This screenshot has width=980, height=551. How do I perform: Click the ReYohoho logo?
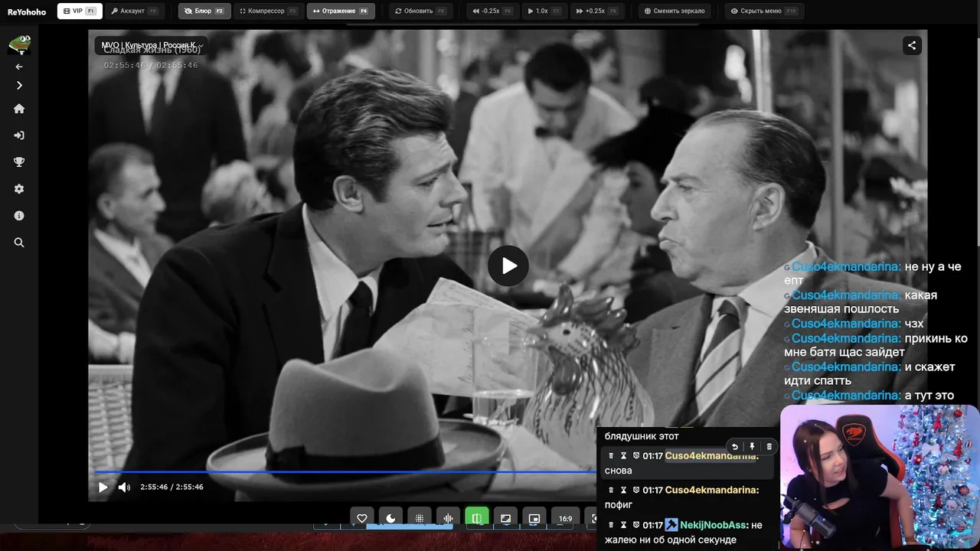(x=27, y=11)
